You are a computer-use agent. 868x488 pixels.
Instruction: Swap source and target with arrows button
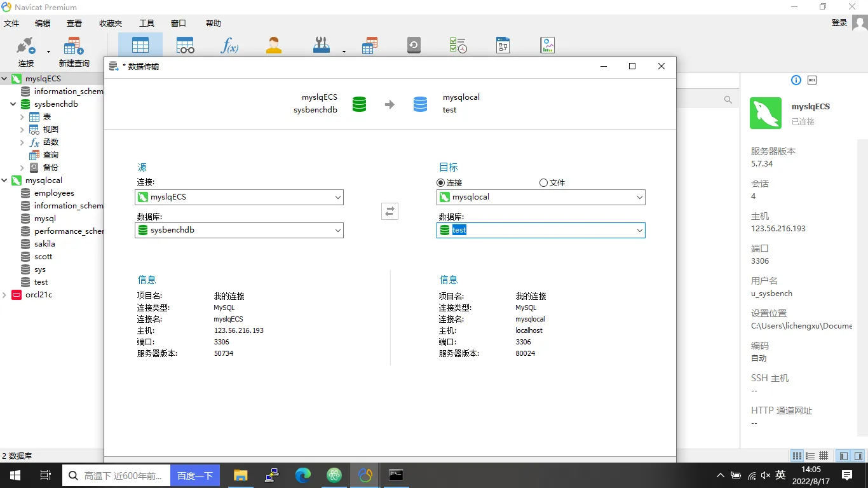pyautogui.click(x=390, y=211)
